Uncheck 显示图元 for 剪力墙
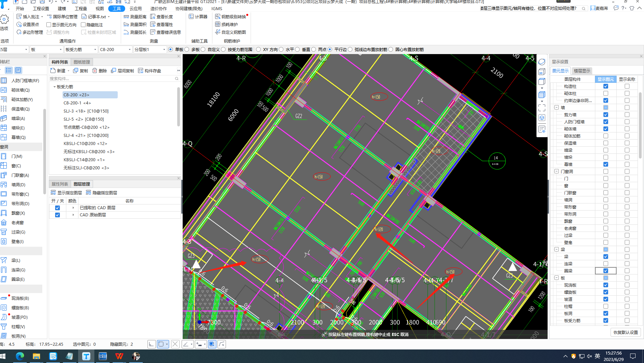The height and width of the screenshot is (363, 644). [606, 115]
